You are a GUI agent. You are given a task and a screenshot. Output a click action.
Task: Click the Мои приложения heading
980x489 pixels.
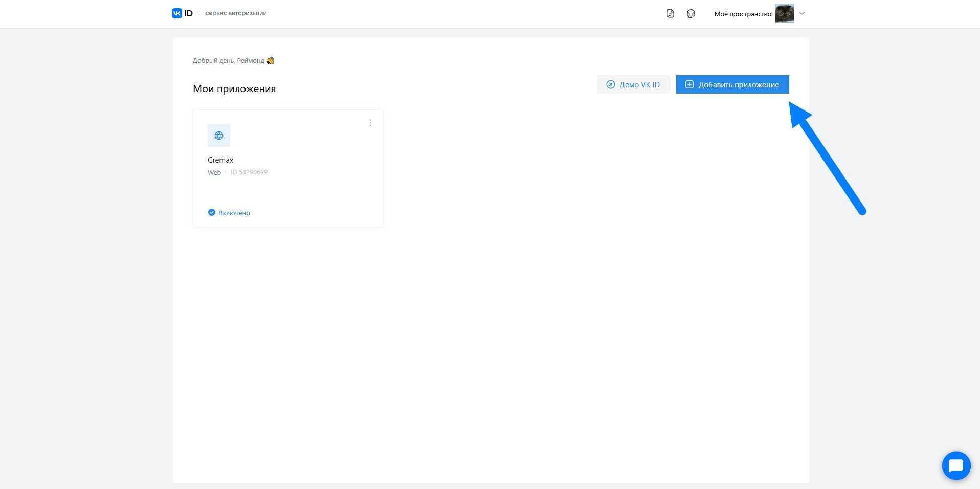tap(234, 88)
